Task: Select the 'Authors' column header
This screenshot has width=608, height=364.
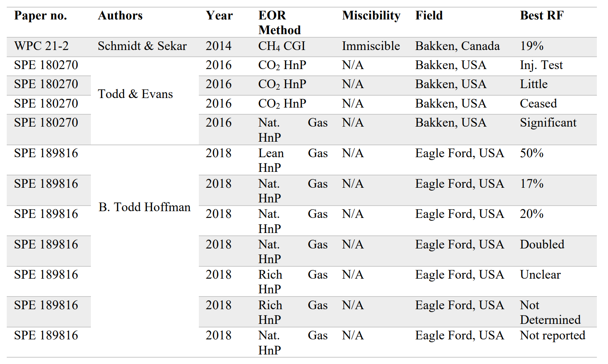Action: point(120,15)
